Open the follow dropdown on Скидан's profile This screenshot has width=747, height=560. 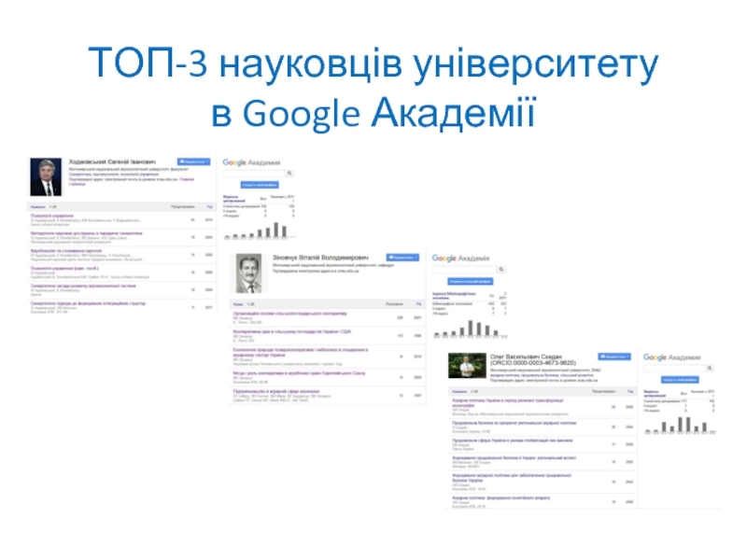tap(614, 357)
